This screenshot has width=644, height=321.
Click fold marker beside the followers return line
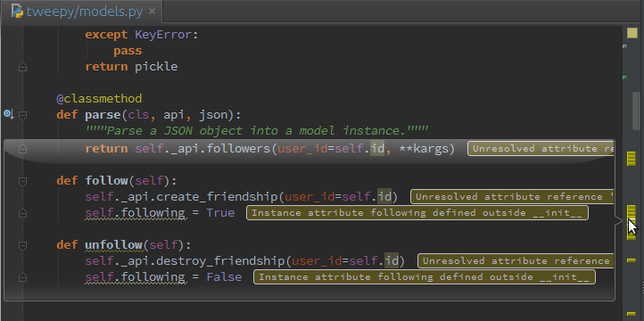pyautogui.click(x=23, y=148)
